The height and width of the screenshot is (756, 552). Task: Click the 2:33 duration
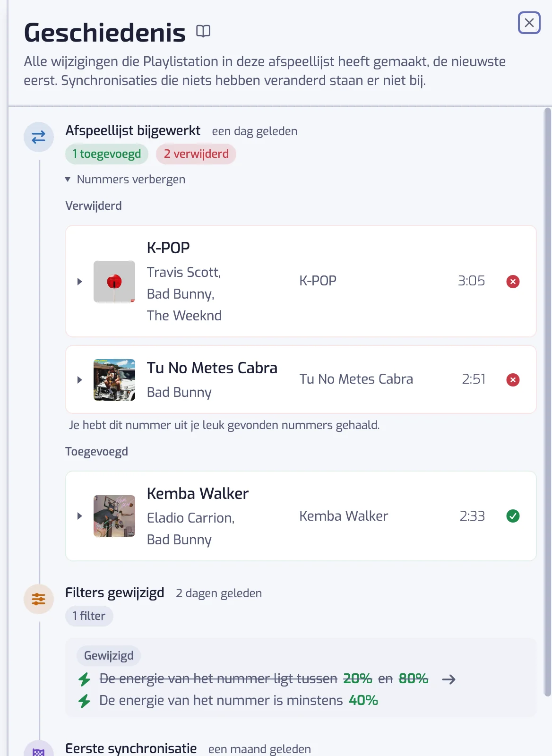point(472,516)
